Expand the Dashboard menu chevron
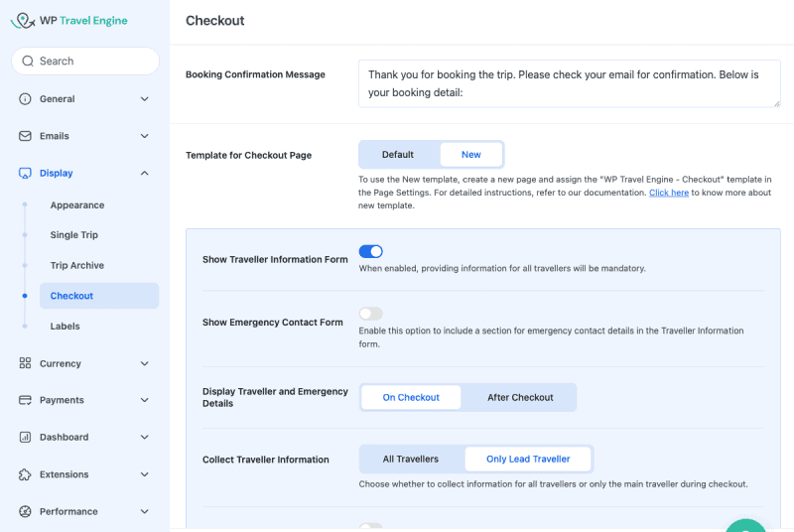794x532 pixels. pos(144,437)
